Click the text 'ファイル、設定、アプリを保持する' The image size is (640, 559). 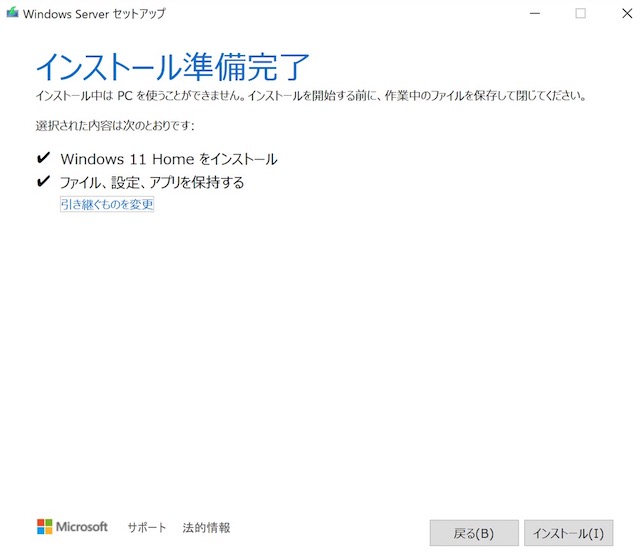point(152,182)
